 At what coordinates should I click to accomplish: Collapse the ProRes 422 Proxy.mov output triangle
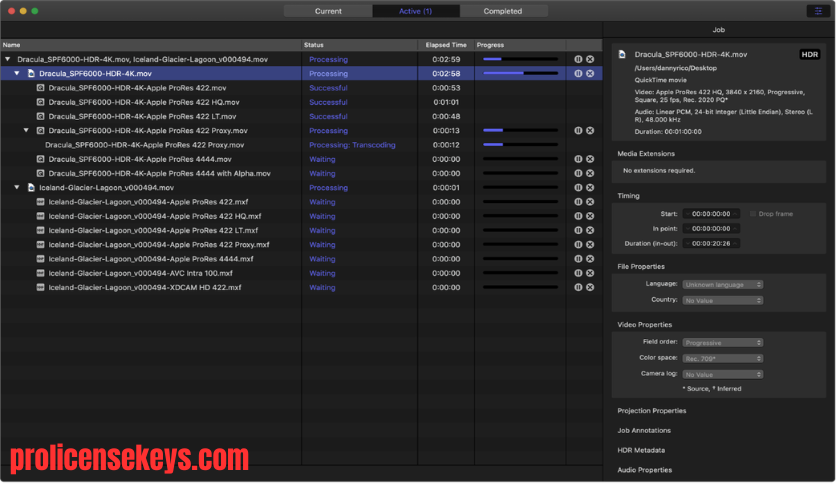26,131
